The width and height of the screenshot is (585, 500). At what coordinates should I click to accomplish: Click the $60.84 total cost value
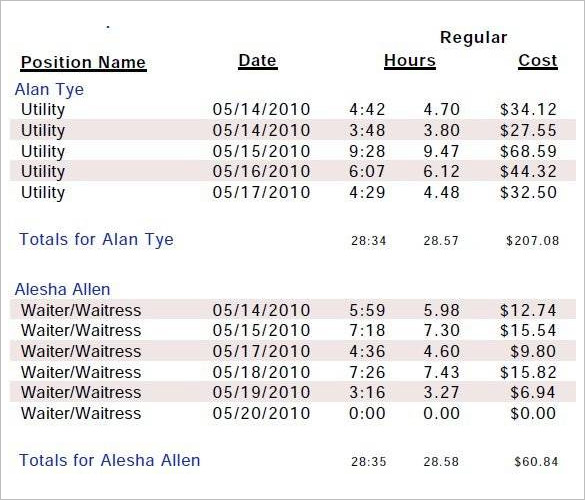point(536,462)
